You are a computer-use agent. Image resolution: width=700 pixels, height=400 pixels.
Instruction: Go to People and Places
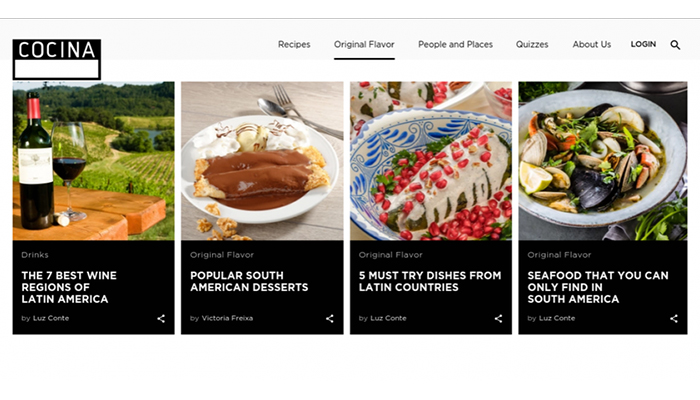[x=455, y=45]
